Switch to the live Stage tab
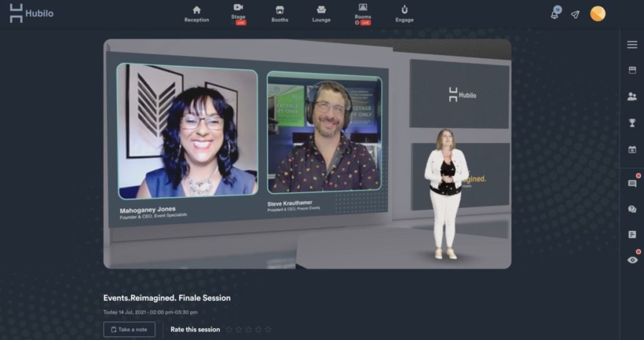Image resolution: width=644 pixels, height=340 pixels. click(238, 14)
